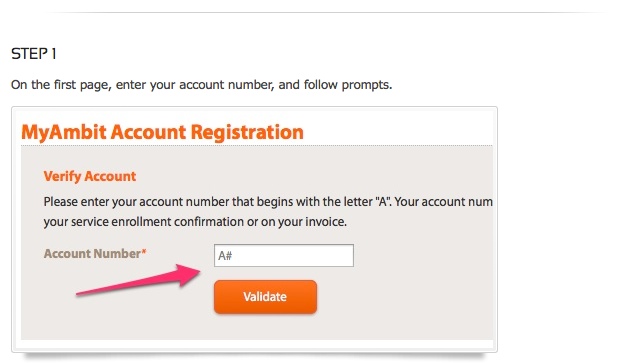Click the orange Validate button
Screen dimensions: 627x363
pyautogui.click(x=266, y=297)
